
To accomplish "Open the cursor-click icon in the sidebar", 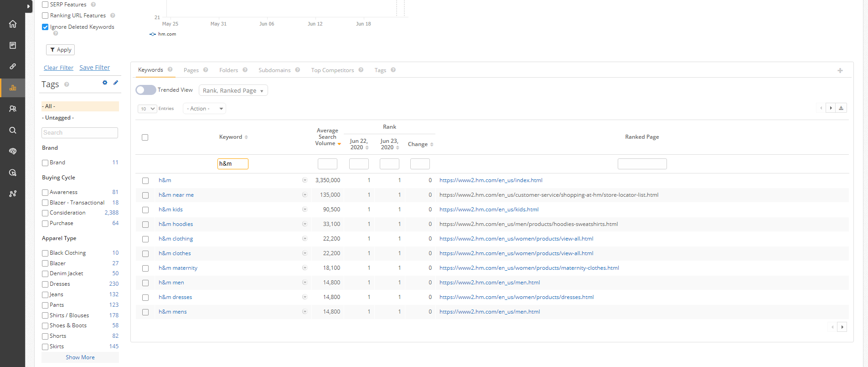I will [x=13, y=173].
